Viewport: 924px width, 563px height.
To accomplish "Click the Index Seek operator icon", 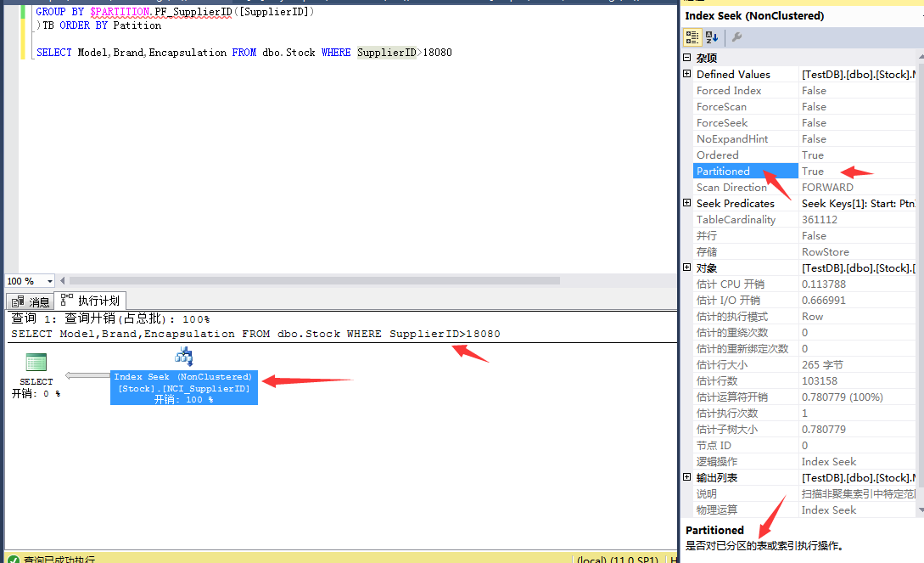I will (x=183, y=358).
